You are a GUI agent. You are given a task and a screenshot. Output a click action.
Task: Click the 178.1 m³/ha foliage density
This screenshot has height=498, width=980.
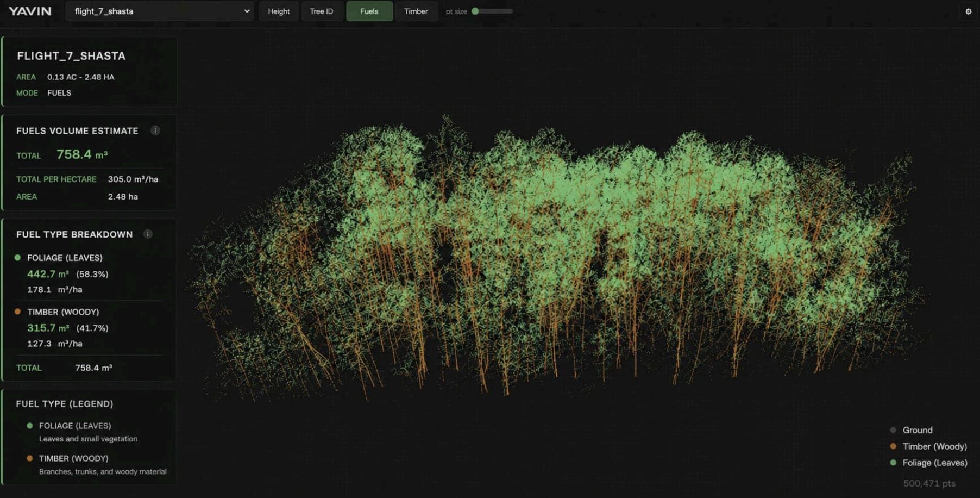click(x=55, y=290)
